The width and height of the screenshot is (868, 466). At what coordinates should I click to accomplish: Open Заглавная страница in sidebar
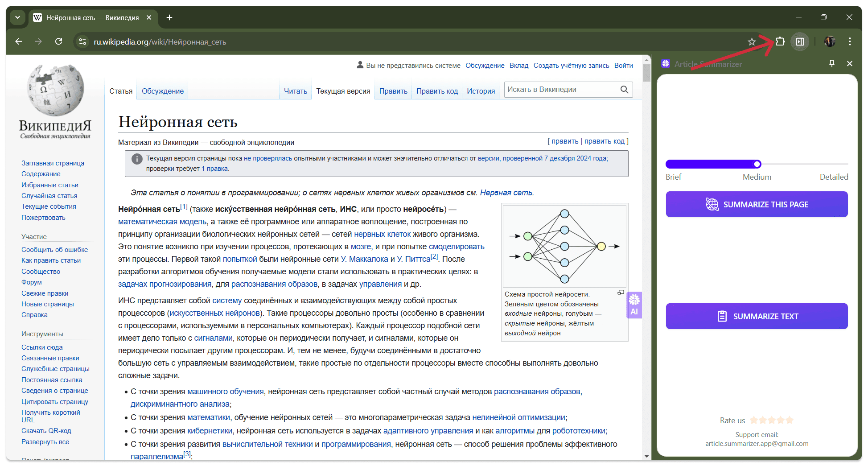tap(53, 163)
